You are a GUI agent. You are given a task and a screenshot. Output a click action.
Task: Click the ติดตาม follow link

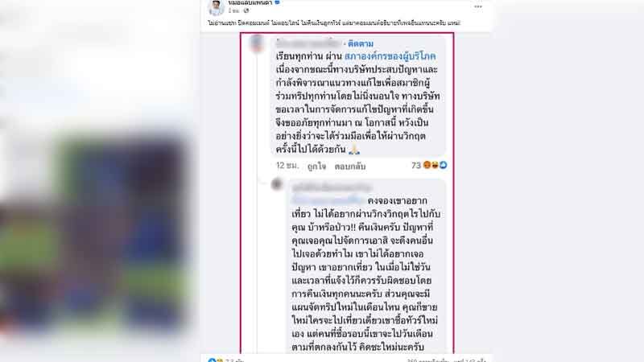click(x=361, y=43)
